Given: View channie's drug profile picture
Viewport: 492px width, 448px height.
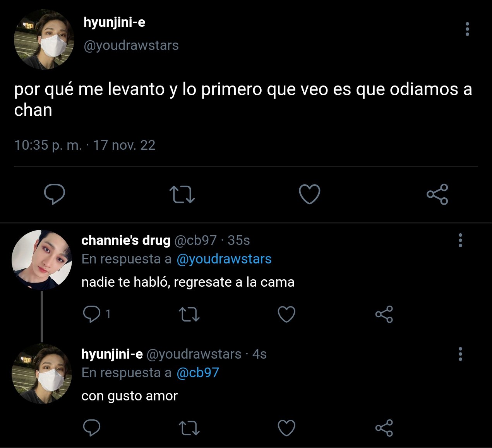Looking at the screenshot, I should pos(42,260).
